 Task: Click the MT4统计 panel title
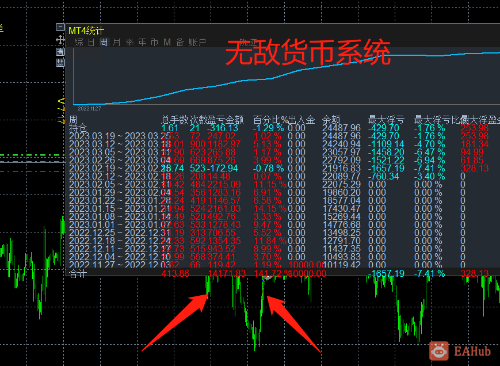click(86, 31)
